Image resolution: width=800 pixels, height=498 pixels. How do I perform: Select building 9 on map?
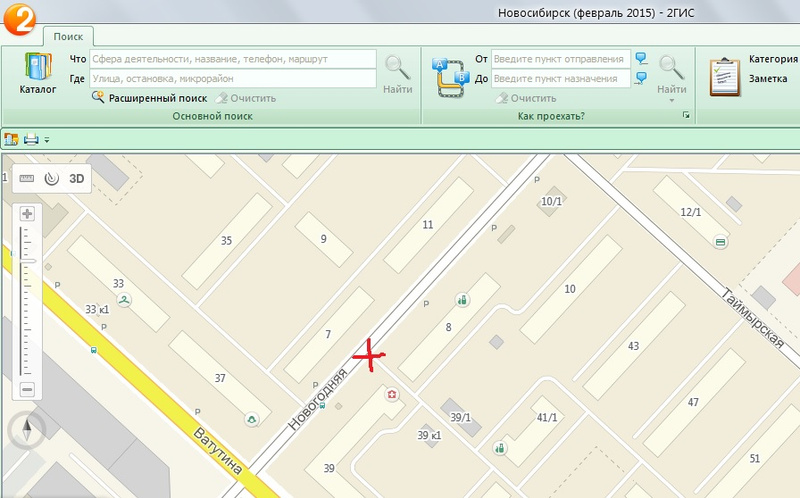[x=323, y=239]
